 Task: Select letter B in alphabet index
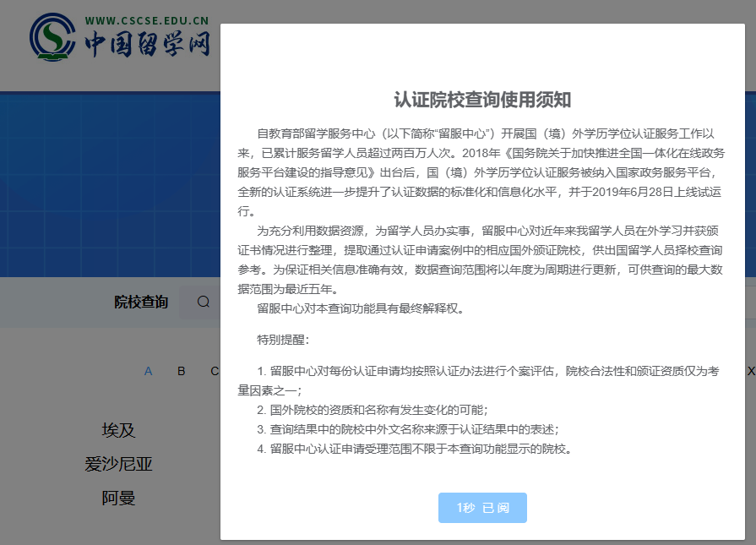coord(182,371)
